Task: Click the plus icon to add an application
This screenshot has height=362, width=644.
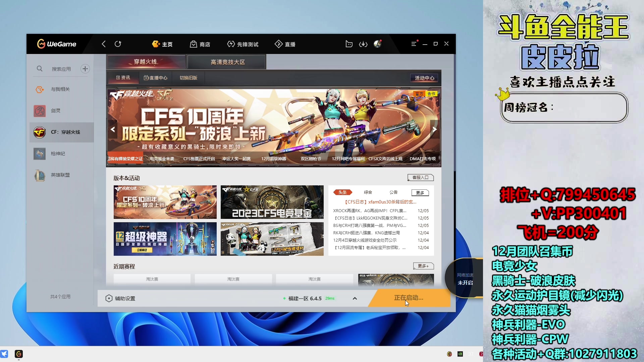Action: point(85,68)
